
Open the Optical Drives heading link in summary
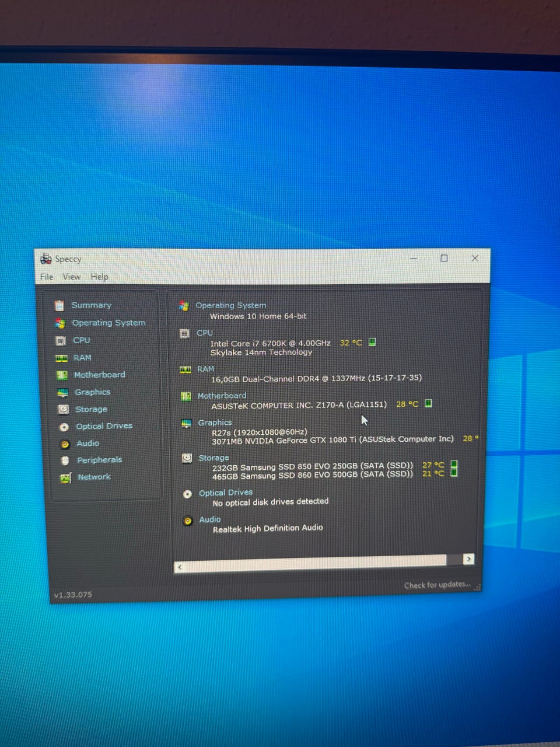226,493
